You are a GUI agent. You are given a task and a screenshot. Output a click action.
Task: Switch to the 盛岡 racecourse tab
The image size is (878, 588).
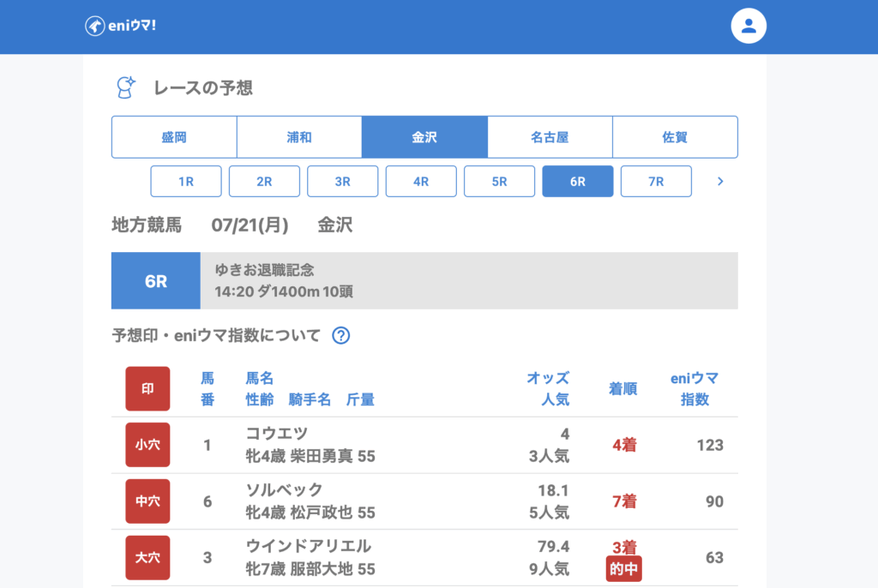click(x=174, y=137)
